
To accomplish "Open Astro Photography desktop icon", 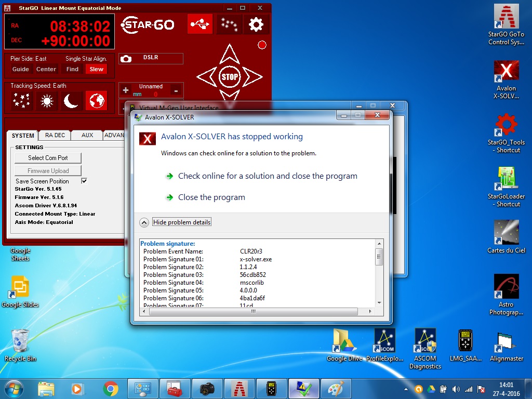I will 506,295.
